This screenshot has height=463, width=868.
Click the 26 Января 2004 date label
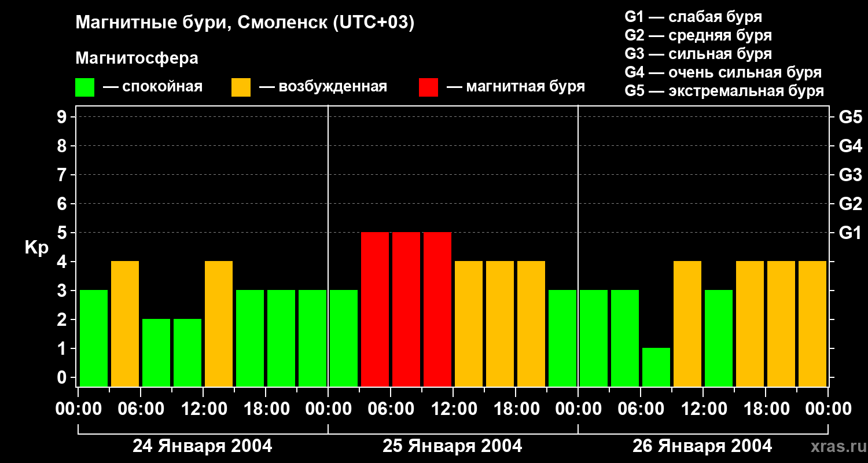(x=703, y=446)
